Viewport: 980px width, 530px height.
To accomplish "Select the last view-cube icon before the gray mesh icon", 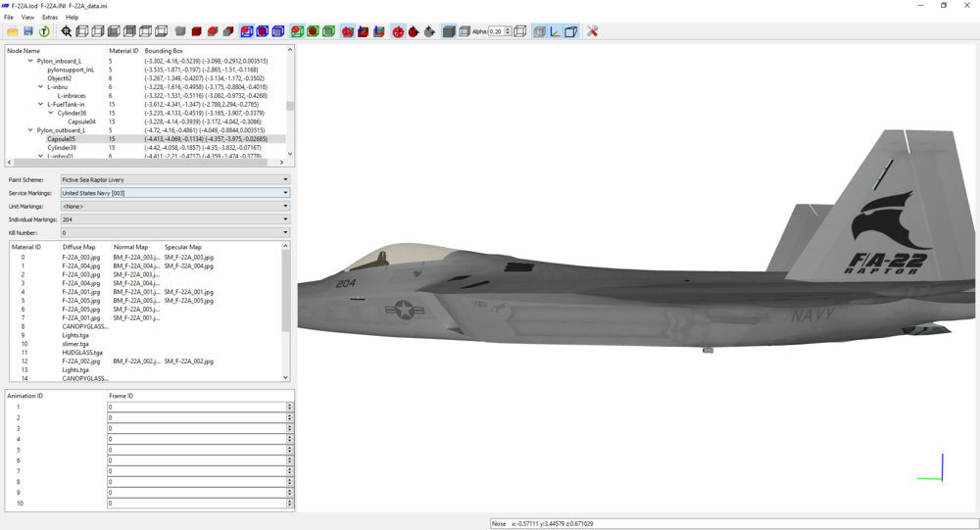I will pyautogui.click(x=162, y=31).
